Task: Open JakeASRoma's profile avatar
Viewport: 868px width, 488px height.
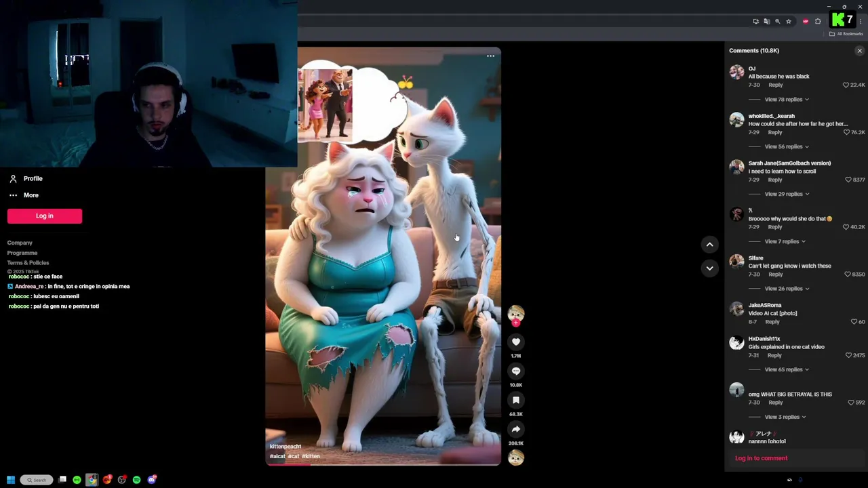Action: (x=736, y=309)
